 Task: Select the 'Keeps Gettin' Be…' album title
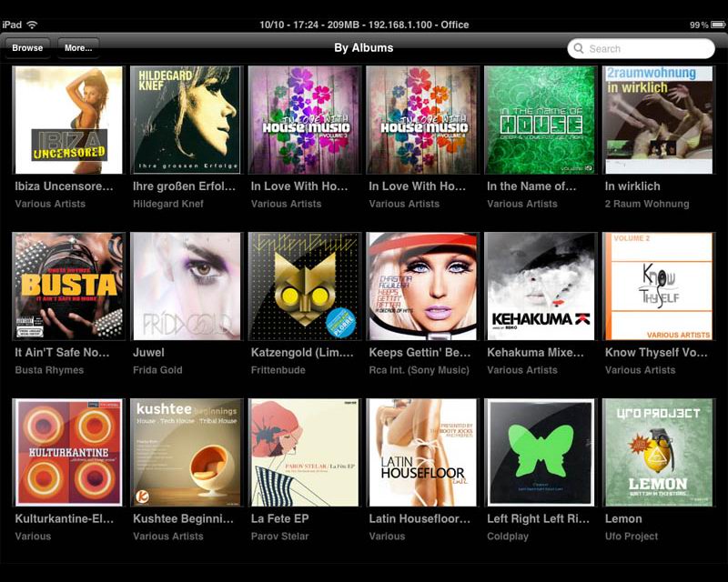tap(420, 352)
